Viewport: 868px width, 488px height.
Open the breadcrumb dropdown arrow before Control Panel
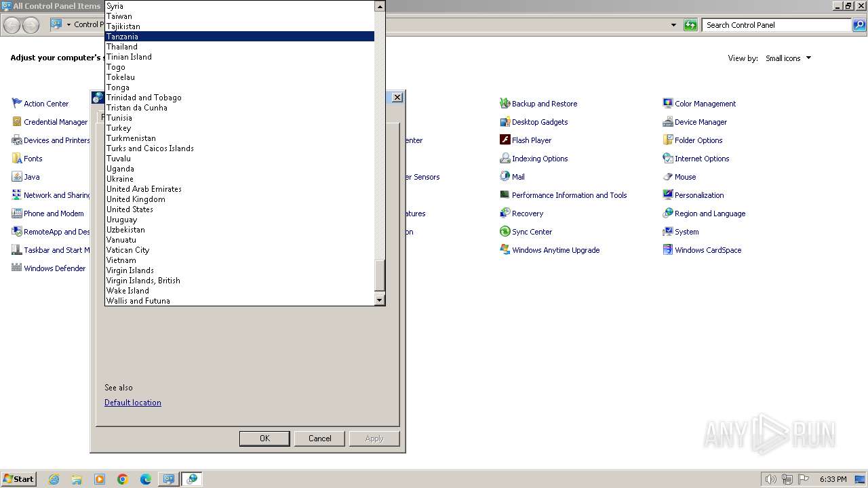point(68,25)
